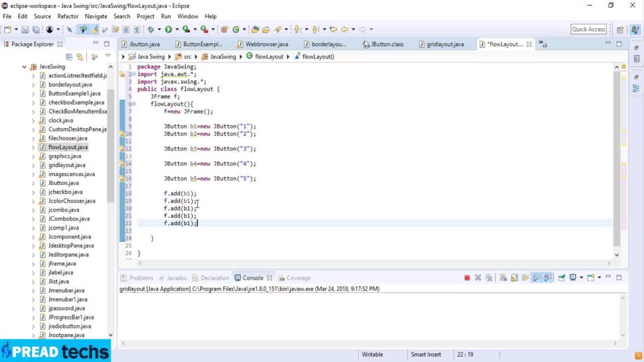Click the Save icon in toolbar
644x362 pixels.
(25, 30)
